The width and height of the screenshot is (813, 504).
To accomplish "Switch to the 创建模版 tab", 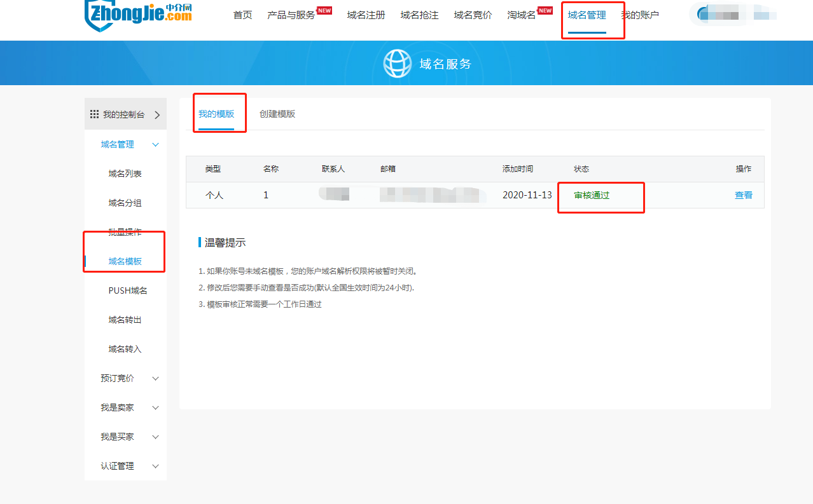I will pos(277,114).
